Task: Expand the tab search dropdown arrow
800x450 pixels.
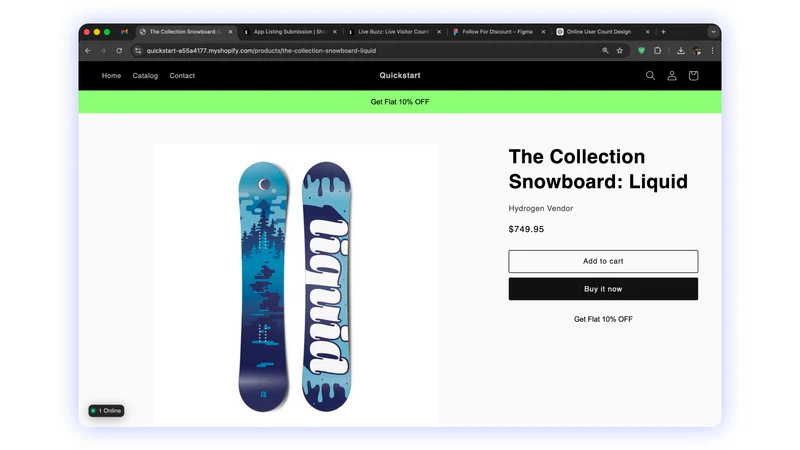Action: [x=713, y=32]
